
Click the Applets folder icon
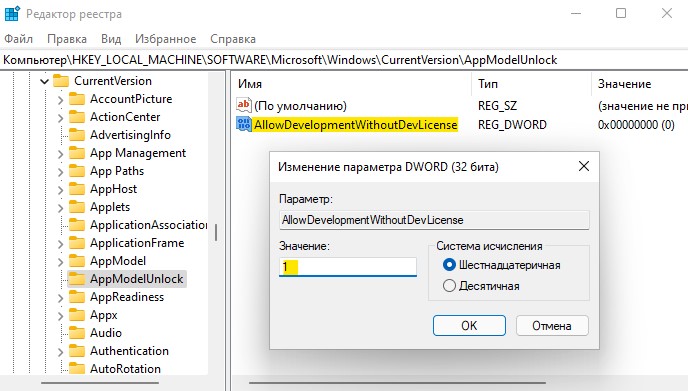pyautogui.click(x=77, y=207)
